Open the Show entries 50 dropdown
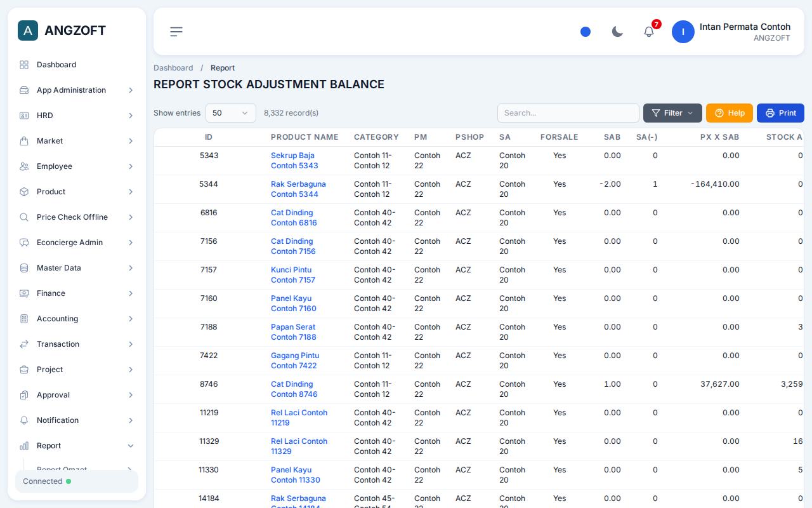812x508 pixels. pyautogui.click(x=231, y=113)
